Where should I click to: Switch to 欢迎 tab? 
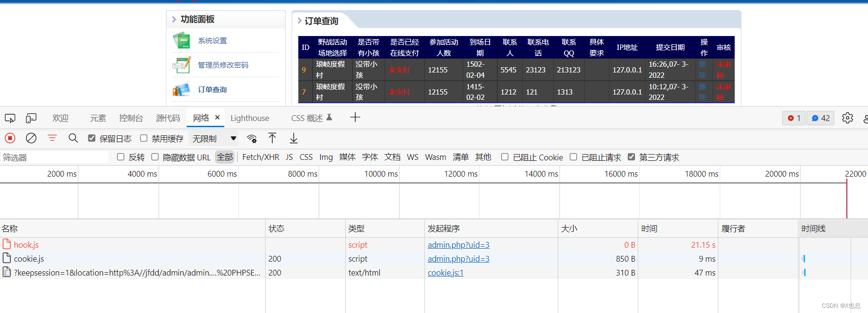point(60,118)
